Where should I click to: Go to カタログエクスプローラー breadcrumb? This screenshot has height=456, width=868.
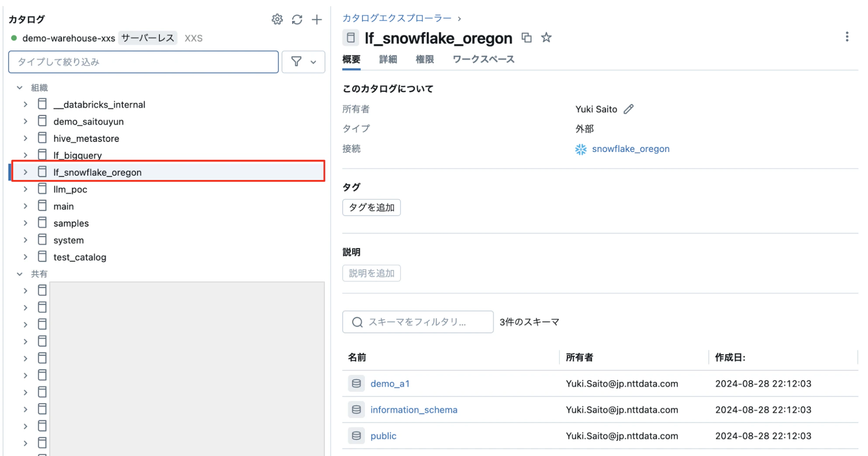pyautogui.click(x=397, y=18)
